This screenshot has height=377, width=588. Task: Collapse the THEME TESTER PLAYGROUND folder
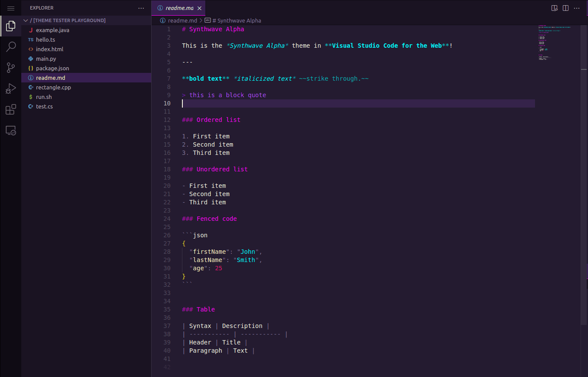86,20
